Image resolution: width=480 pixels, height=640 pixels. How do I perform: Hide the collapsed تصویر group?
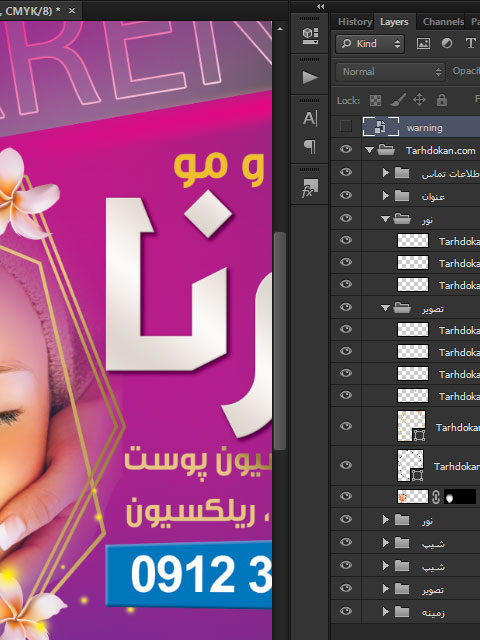(x=346, y=588)
